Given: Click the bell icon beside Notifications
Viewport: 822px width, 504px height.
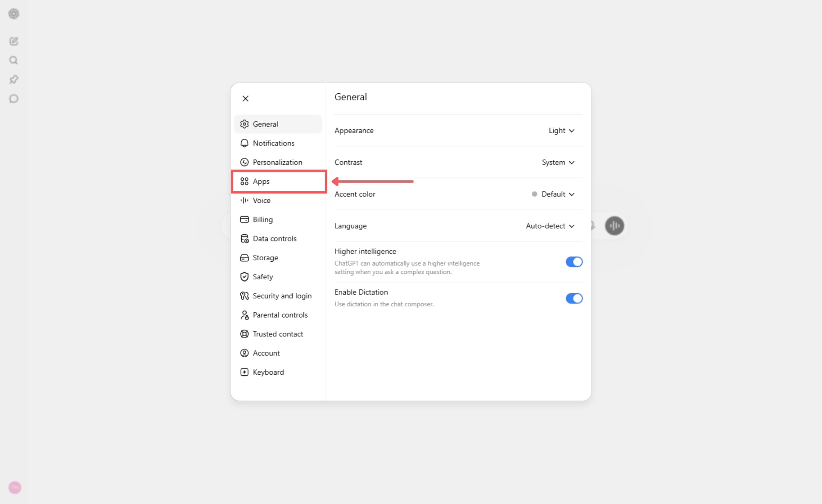Looking at the screenshot, I should tap(244, 143).
